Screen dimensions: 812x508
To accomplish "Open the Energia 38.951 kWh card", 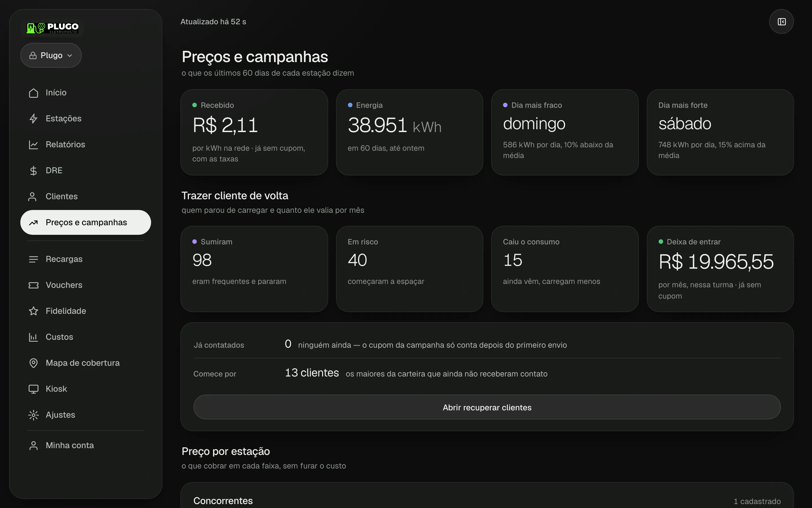I will point(409,132).
